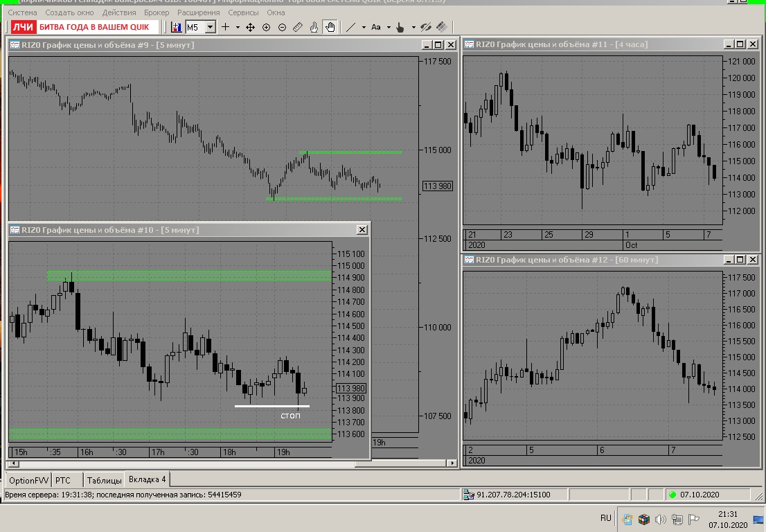Click the ЛЧИ banner in toolbar
Screen dimensions: 766x532
84,27
